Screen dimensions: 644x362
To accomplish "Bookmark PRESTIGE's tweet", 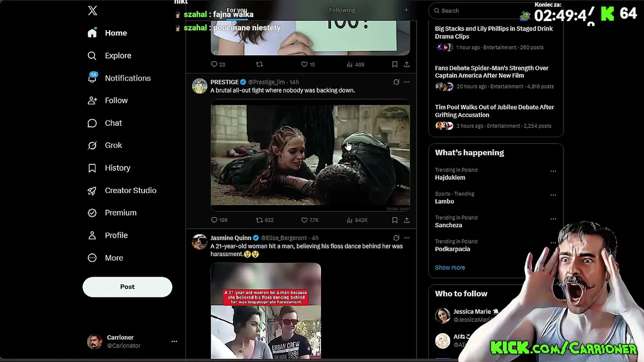I will [394, 220].
